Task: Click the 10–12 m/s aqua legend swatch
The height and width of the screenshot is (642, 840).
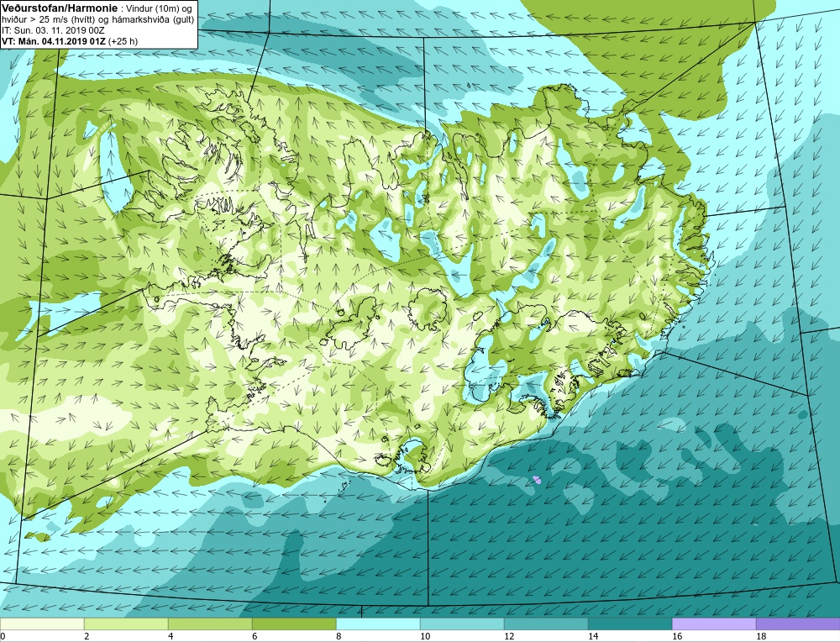Action: [462, 624]
